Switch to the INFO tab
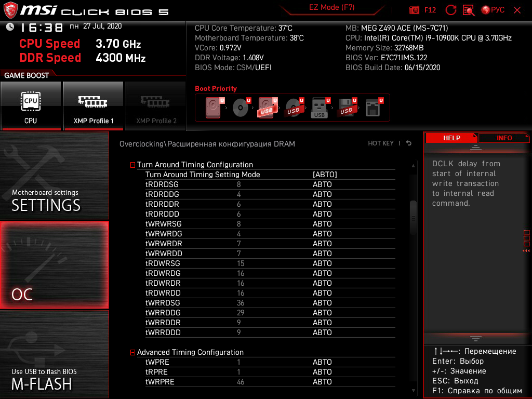Viewport: 532px width, 399px height. pyautogui.click(x=504, y=138)
